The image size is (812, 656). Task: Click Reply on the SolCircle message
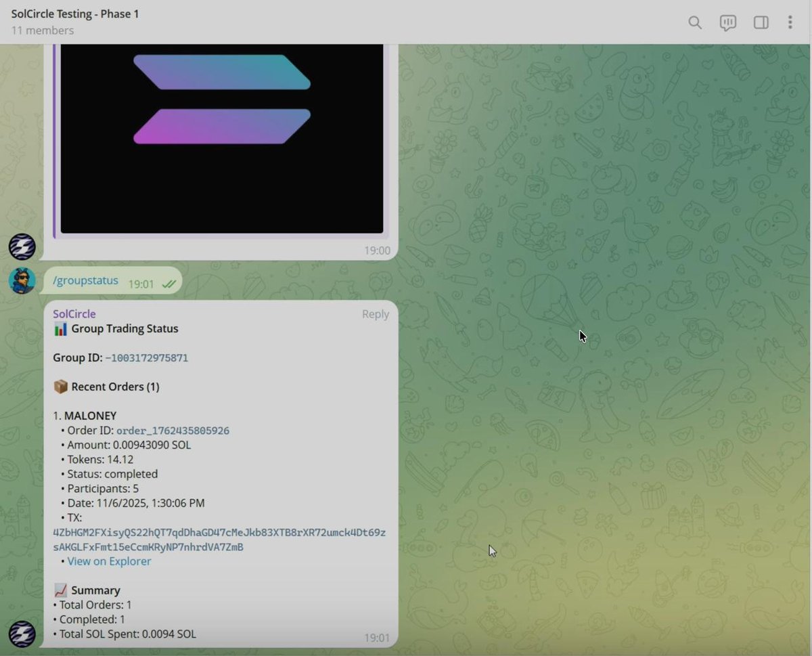tap(376, 314)
